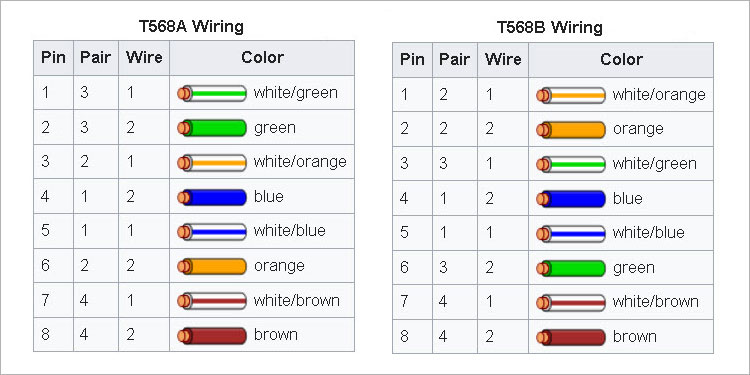Click the solid green wire icon in T568B table
750x375 pixels.
[x=571, y=268]
